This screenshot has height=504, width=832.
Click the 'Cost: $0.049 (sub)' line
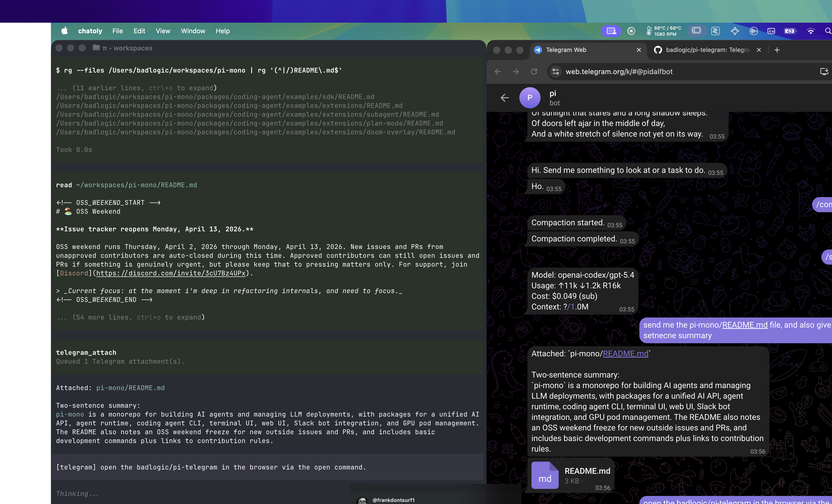(564, 296)
